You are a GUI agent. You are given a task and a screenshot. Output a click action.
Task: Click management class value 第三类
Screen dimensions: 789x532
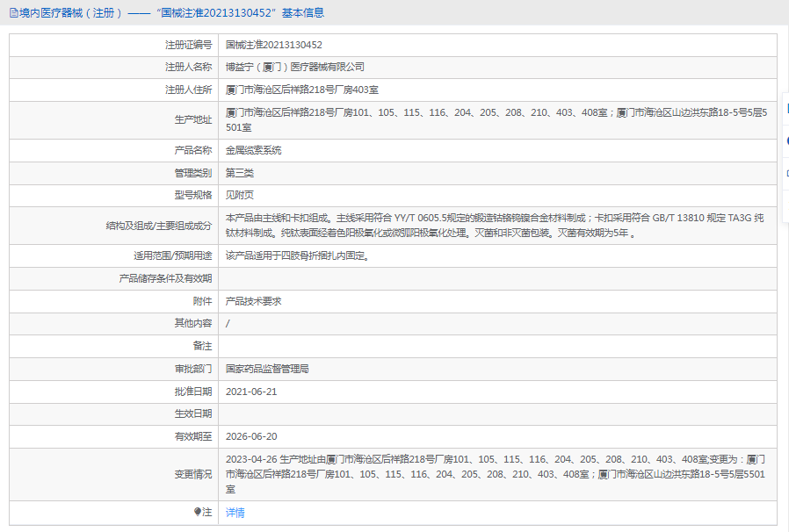tap(240, 173)
